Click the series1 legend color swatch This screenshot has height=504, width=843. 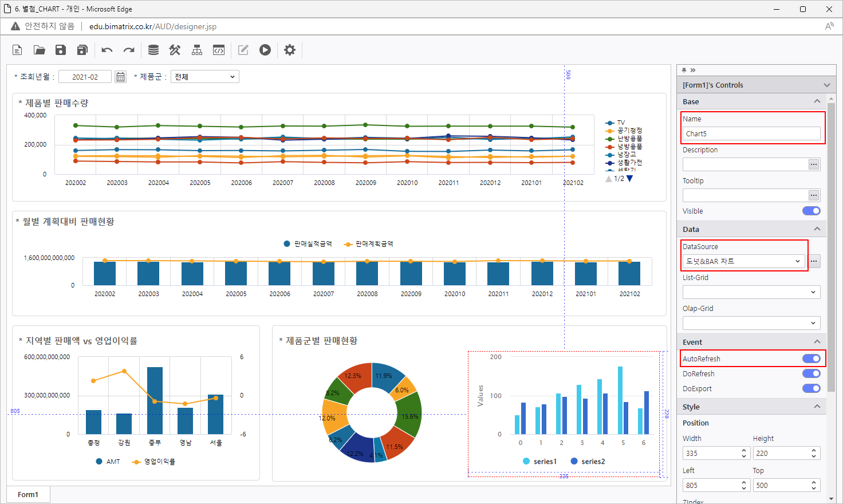526,461
